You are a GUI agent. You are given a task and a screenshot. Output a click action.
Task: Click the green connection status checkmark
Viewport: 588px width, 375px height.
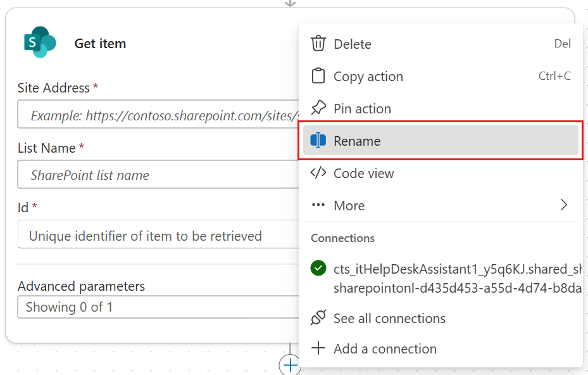pos(318,268)
